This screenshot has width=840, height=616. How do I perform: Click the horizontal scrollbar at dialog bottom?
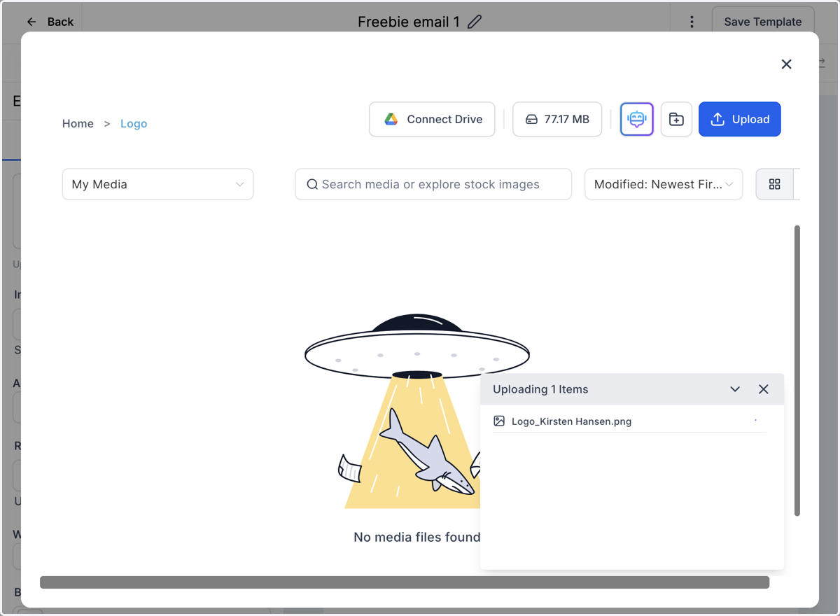(x=405, y=582)
